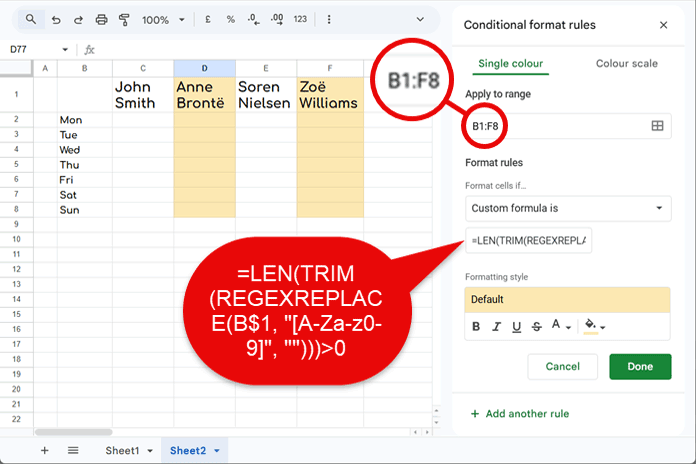The width and height of the screenshot is (696, 464).
Task: Switch to the Single colour tab
Action: (x=510, y=63)
